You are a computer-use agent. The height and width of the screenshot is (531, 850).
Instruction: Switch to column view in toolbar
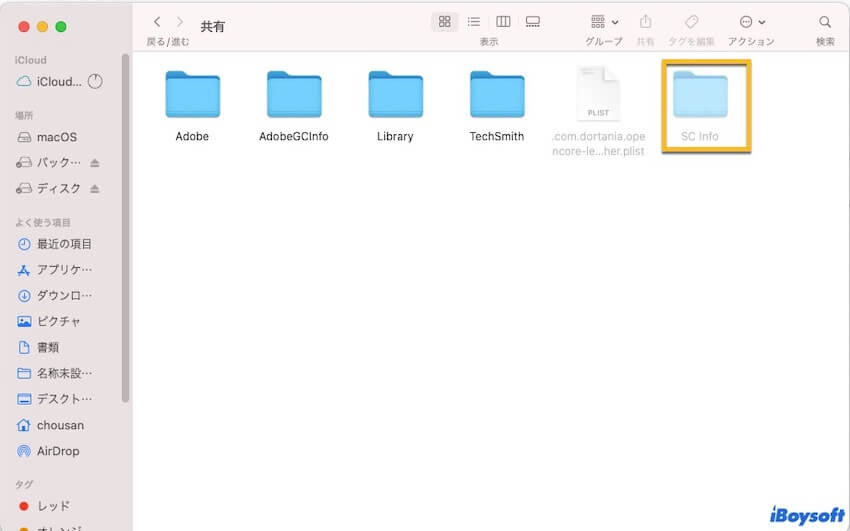point(503,21)
